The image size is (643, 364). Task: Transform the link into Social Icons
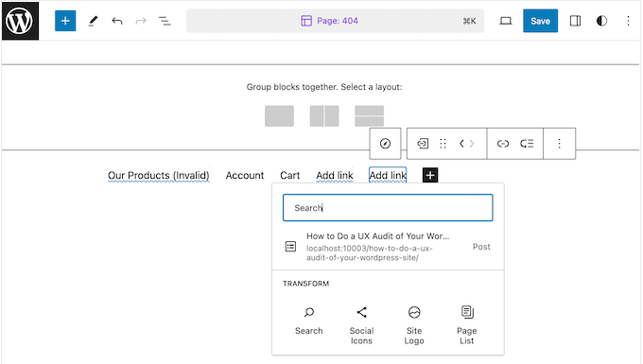coord(361,326)
